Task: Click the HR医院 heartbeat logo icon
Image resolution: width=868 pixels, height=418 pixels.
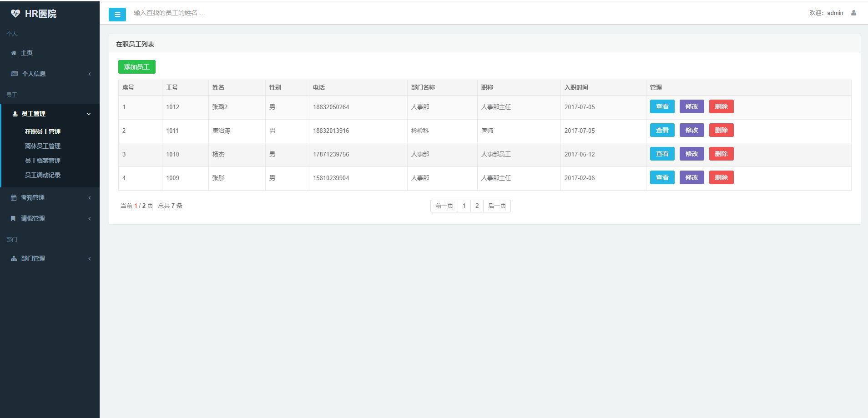Action: pyautogui.click(x=15, y=14)
